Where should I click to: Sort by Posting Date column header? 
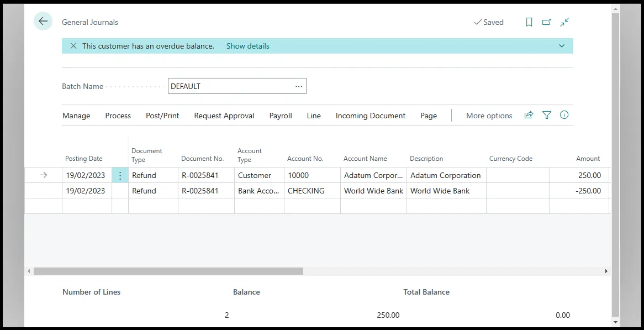[x=84, y=159]
